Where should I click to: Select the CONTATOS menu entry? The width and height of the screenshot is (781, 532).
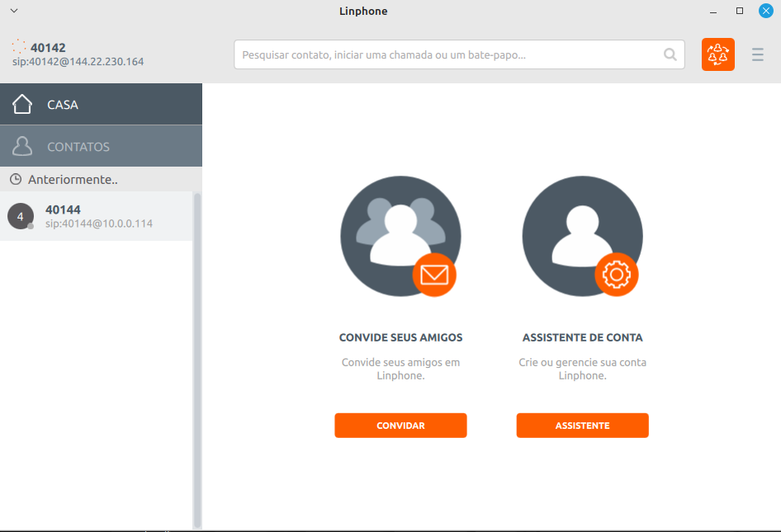click(101, 146)
